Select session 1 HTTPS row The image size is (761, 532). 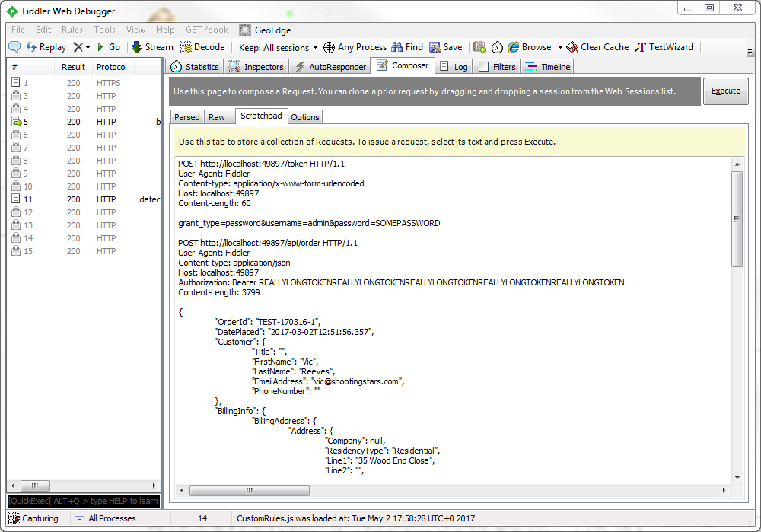84,83
